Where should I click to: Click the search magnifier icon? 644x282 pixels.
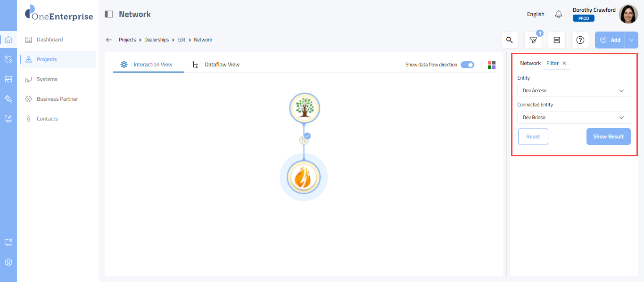509,40
